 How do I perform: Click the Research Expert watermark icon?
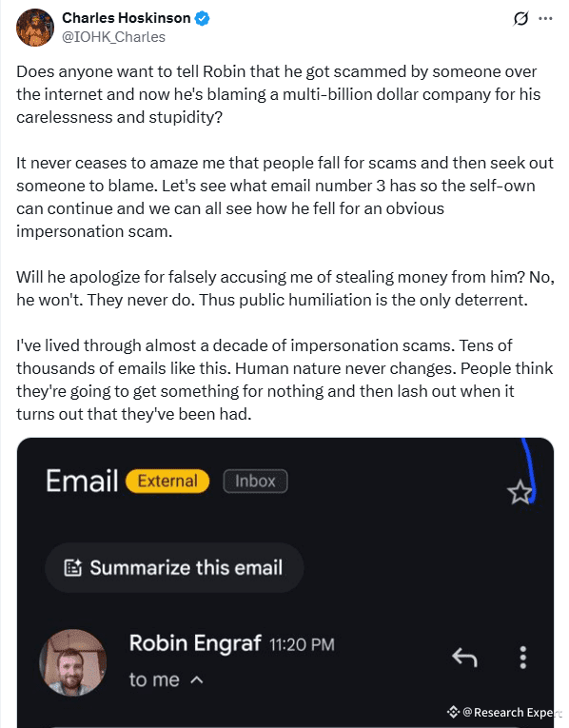coord(453,712)
